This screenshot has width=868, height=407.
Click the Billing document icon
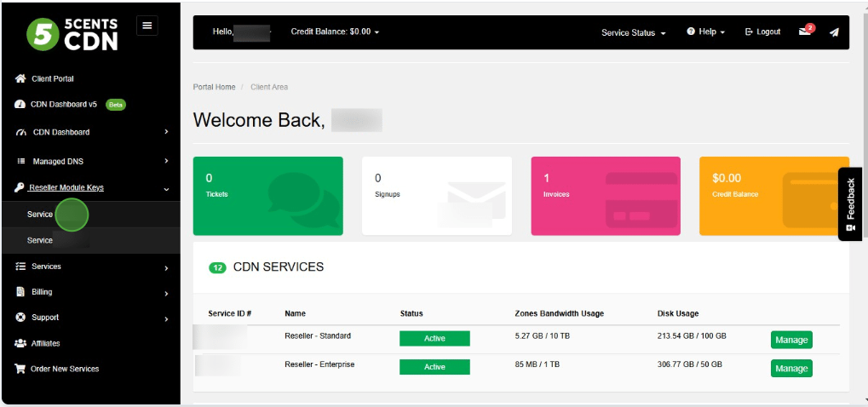click(x=20, y=291)
